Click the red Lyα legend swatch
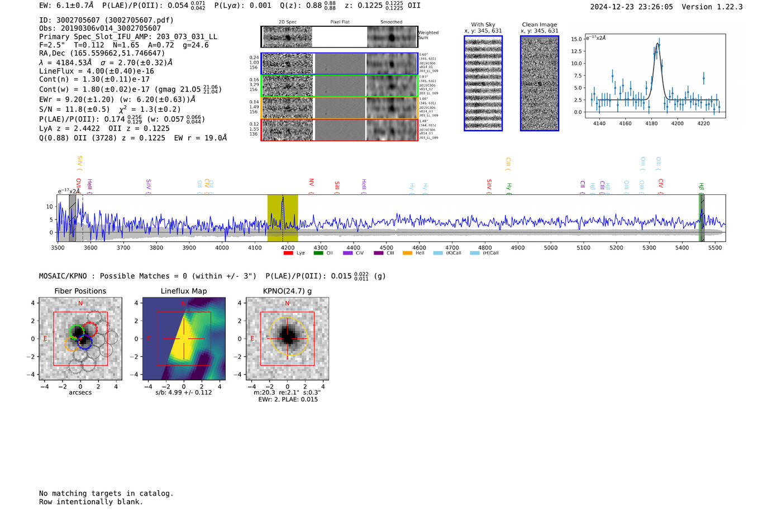The image size is (782, 532). (288, 253)
